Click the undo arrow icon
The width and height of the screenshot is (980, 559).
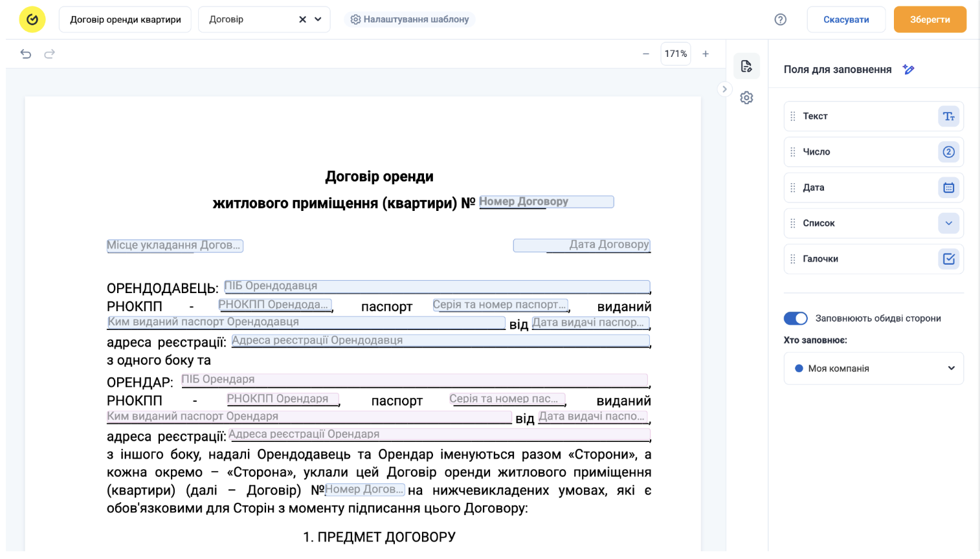[26, 54]
